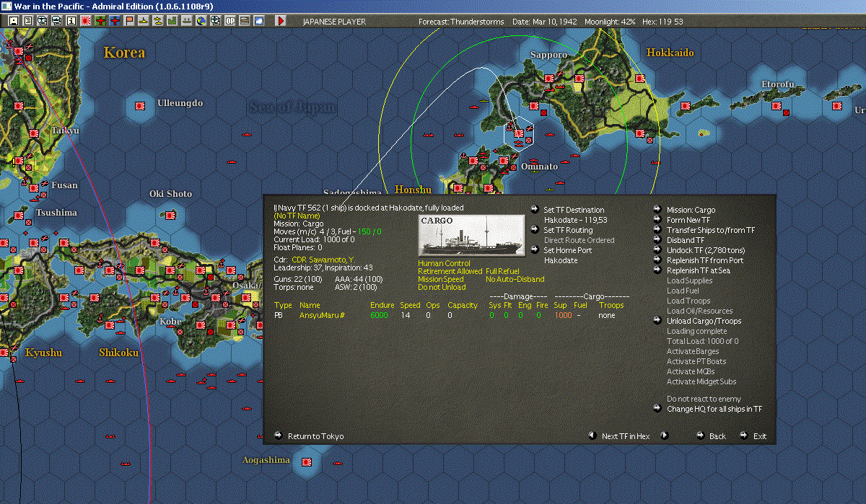Click the Type column header

tap(282, 305)
